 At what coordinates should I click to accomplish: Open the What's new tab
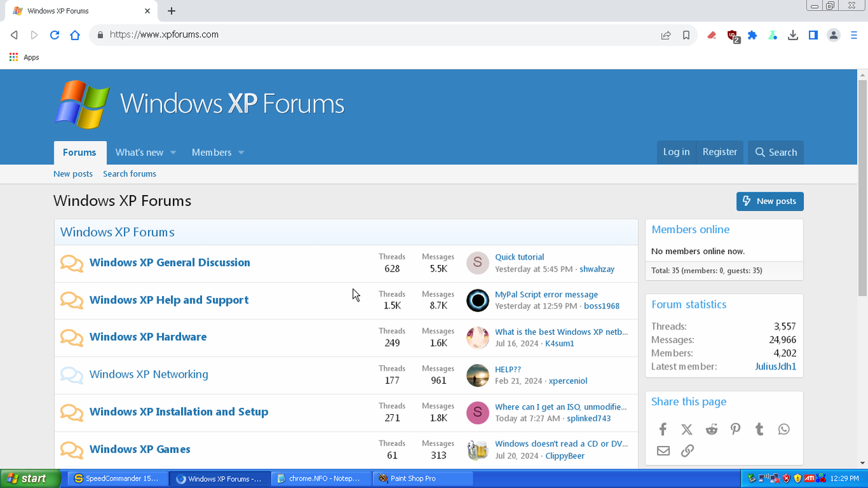coord(139,152)
